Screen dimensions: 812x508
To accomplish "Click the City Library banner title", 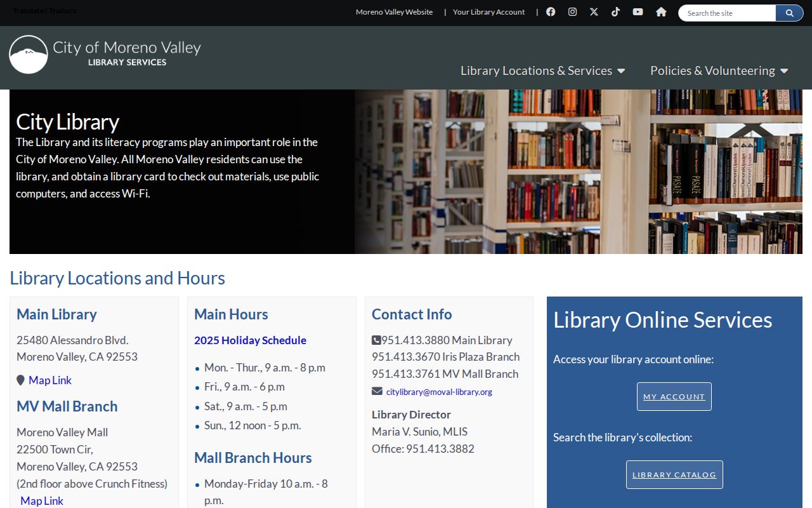I will [67, 122].
